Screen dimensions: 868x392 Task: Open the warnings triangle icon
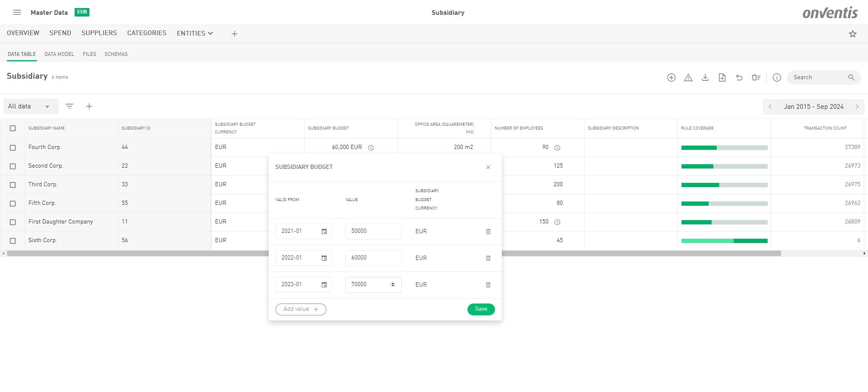click(x=688, y=77)
